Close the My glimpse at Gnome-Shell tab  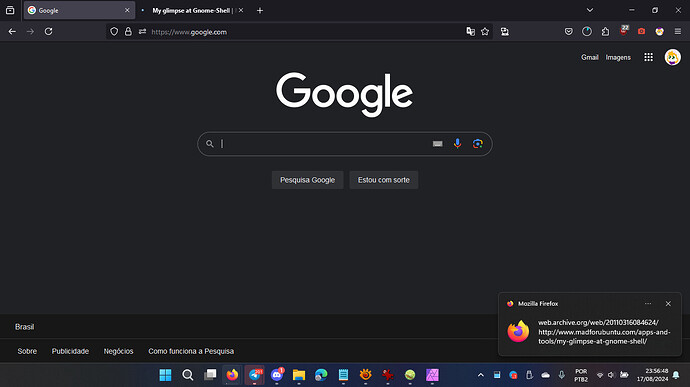click(241, 10)
